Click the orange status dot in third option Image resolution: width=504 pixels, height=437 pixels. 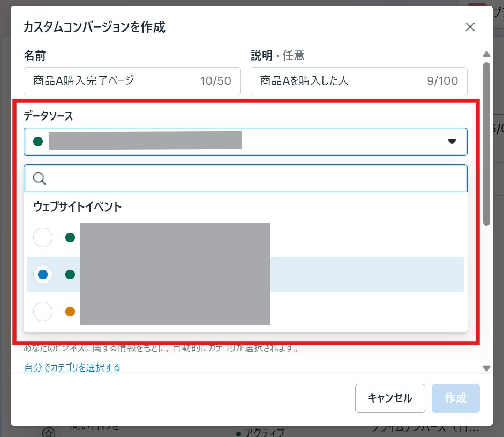70,312
